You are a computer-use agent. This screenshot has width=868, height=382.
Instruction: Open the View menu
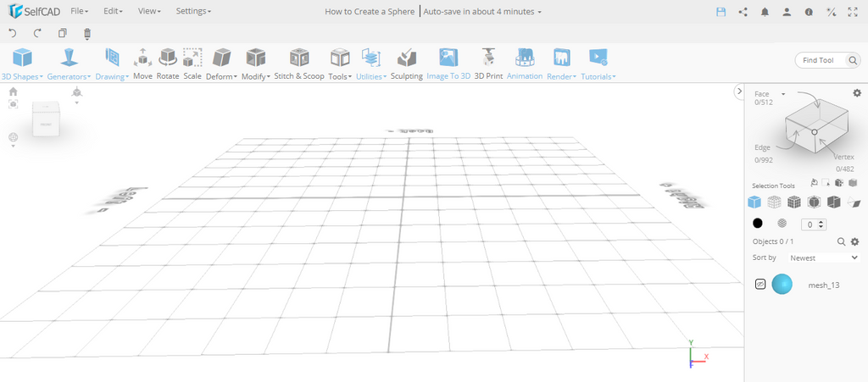click(x=149, y=11)
